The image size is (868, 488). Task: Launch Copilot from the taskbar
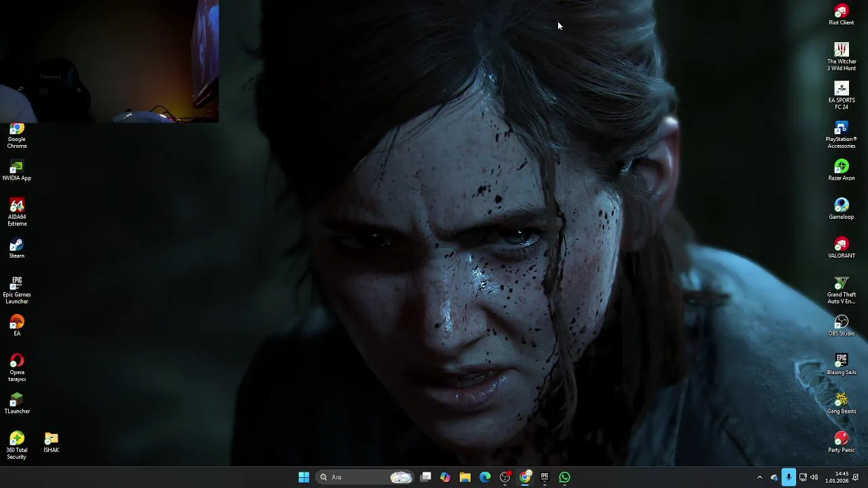click(x=445, y=477)
